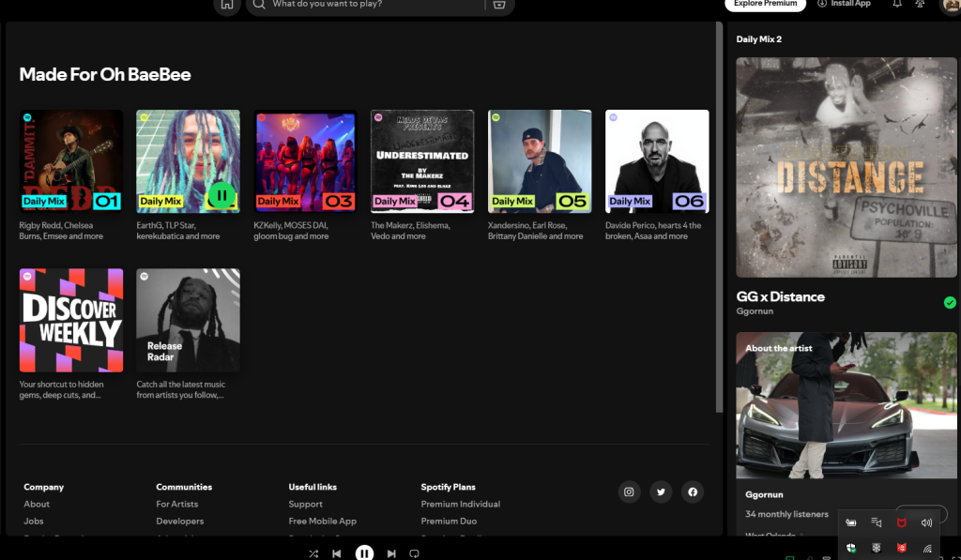The height and width of the screenshot is (560, 961).
Task: Open Ggornun artist link under song title
Action: [755, 311]
